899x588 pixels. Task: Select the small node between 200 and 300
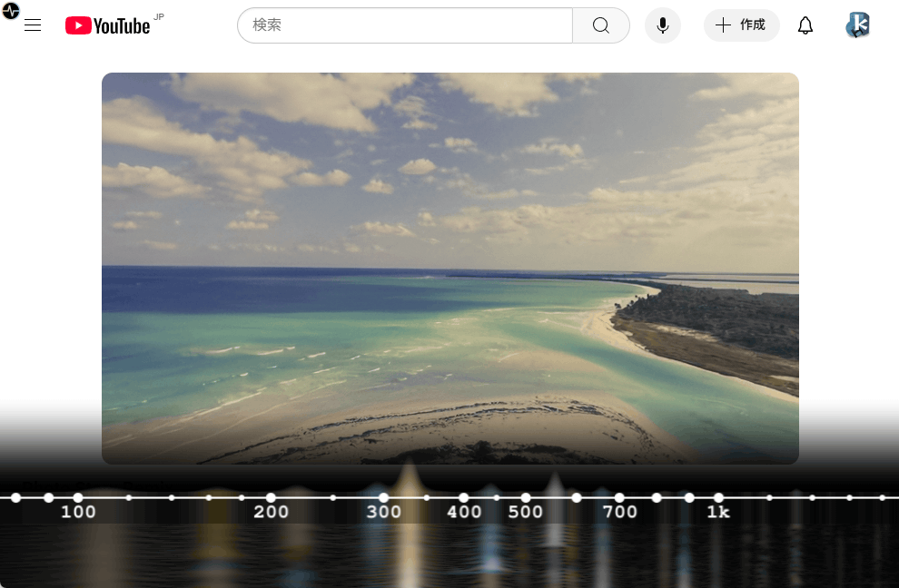pyautogui.click(x=333, y=497)
